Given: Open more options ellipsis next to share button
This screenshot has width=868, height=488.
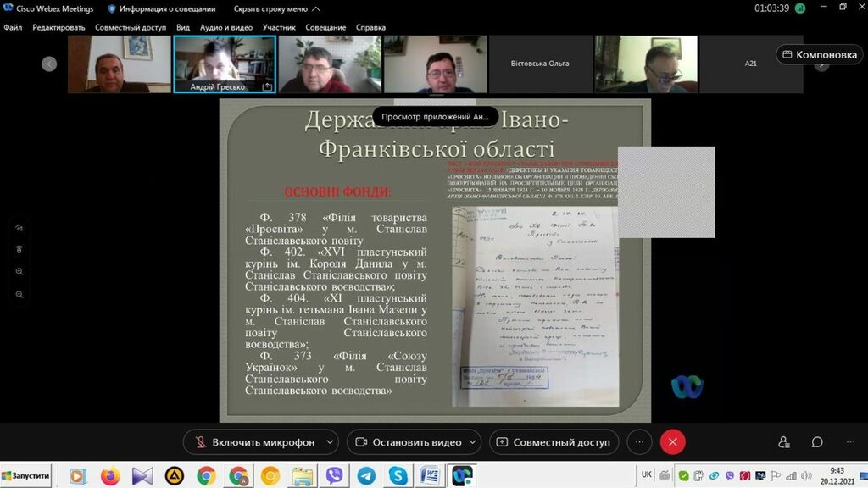Looking at the screenshot, I should (640, 442).
